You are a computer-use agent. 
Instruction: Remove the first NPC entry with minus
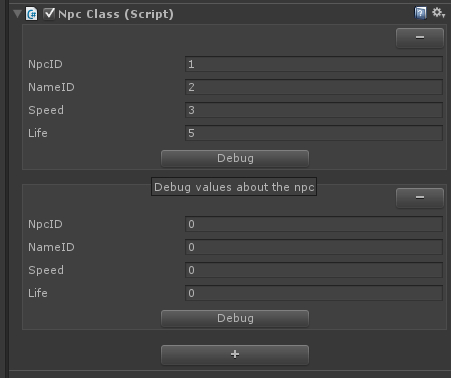[420, 38]
